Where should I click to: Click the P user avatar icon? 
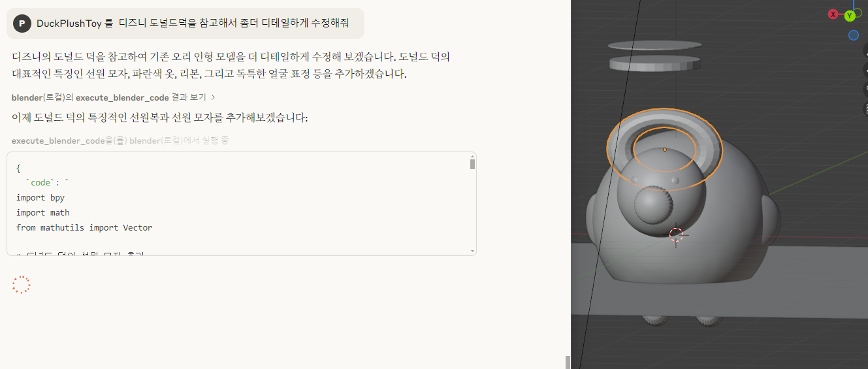22,24
